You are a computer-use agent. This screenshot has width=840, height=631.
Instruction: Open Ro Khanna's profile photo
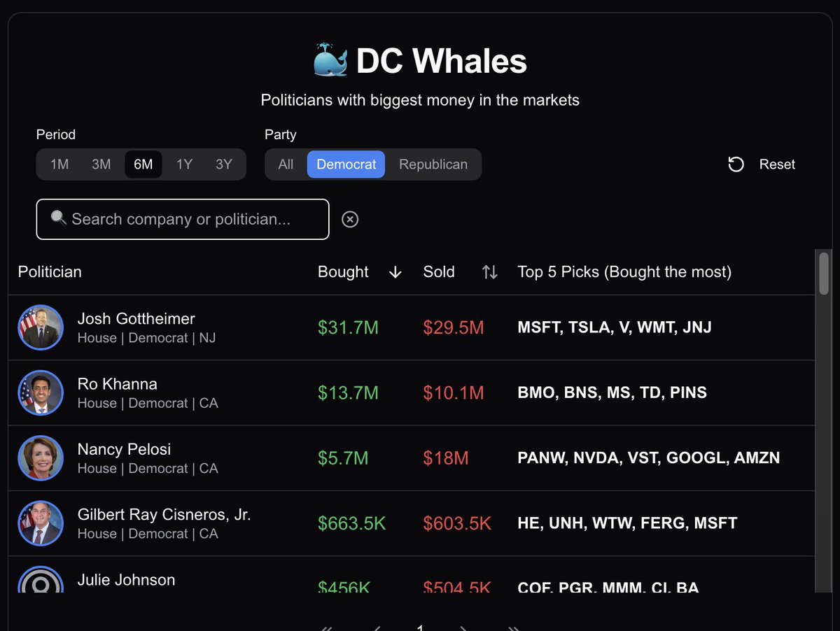coord(41,393)
